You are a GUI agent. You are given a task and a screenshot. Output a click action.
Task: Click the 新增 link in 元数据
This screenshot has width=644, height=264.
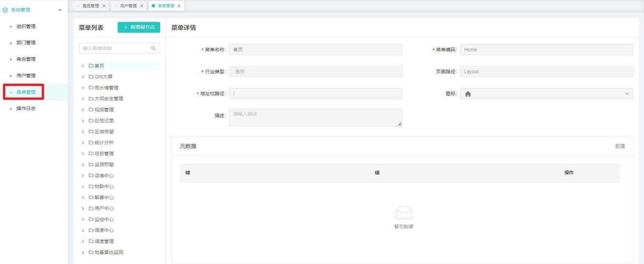click(x=619, y=146)
